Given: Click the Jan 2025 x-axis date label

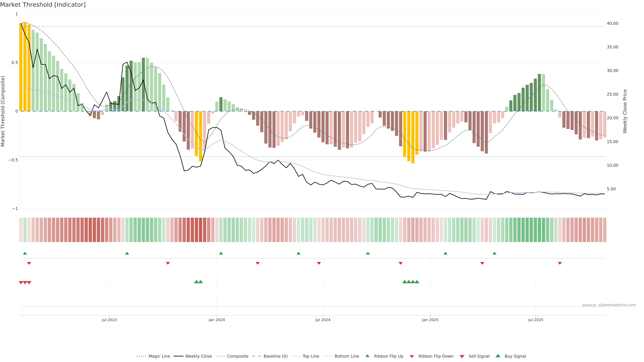Looking at the screenshot, I should (430, 320).
